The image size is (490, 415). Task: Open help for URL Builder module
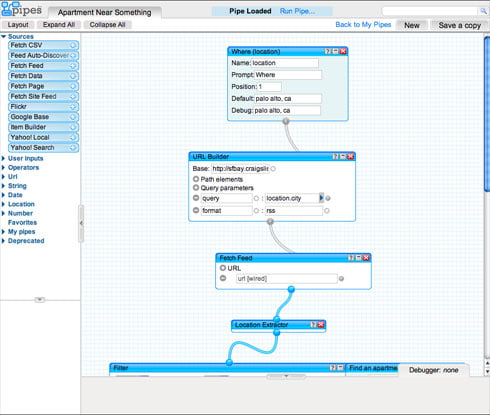click(x=335, y=156)
